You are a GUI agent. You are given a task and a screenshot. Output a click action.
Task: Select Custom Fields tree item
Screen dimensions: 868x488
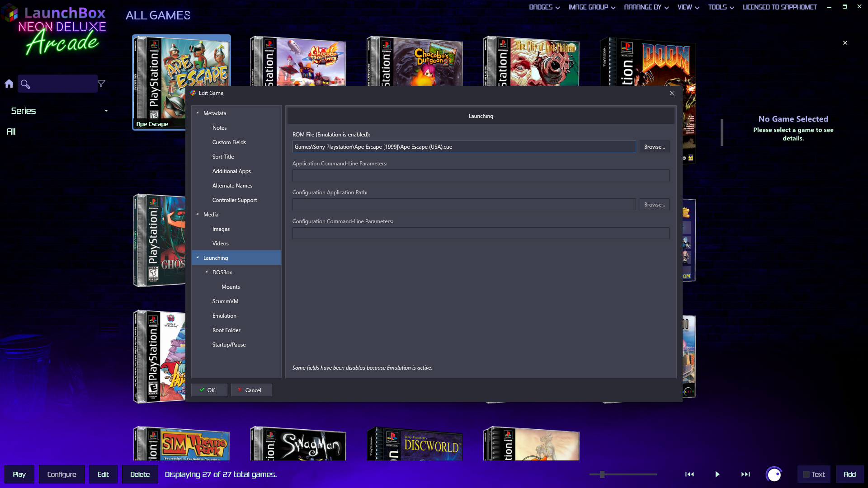[x=229, y=142]
